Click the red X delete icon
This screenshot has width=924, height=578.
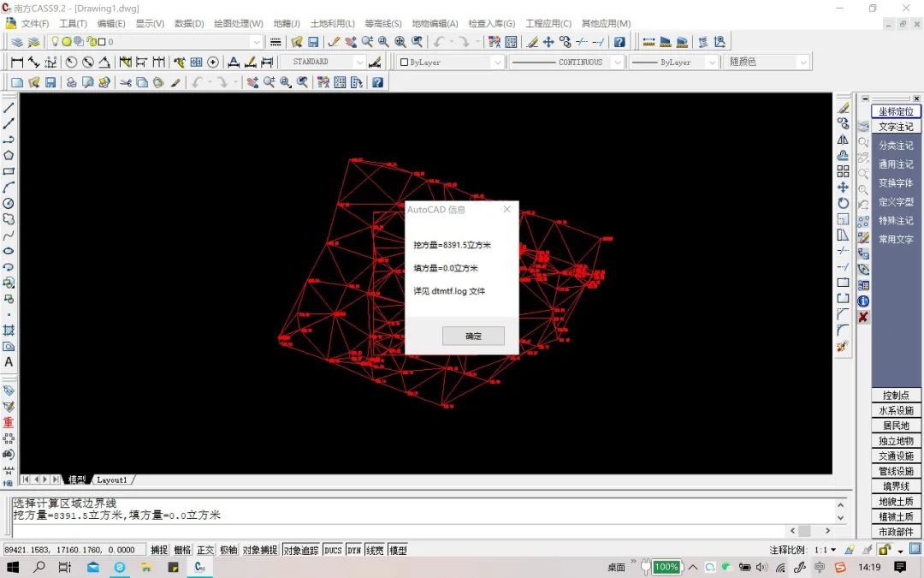point(863,317)
